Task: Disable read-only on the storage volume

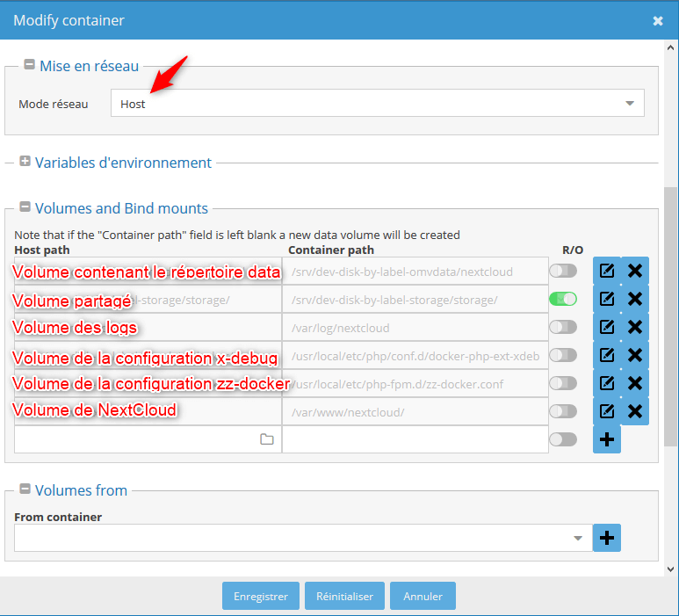Action: pos(563,299)
